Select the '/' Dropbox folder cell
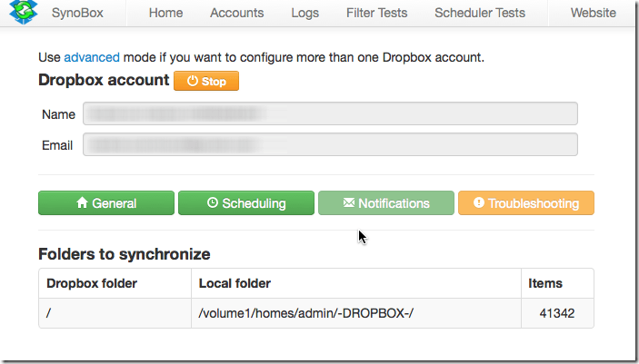Screen dimensions: 639x364 tap(115, 313)
